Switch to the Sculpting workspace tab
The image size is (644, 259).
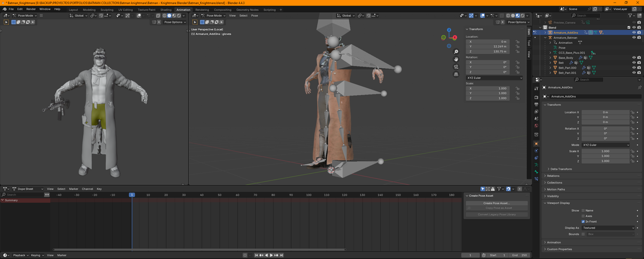point(107,9)
